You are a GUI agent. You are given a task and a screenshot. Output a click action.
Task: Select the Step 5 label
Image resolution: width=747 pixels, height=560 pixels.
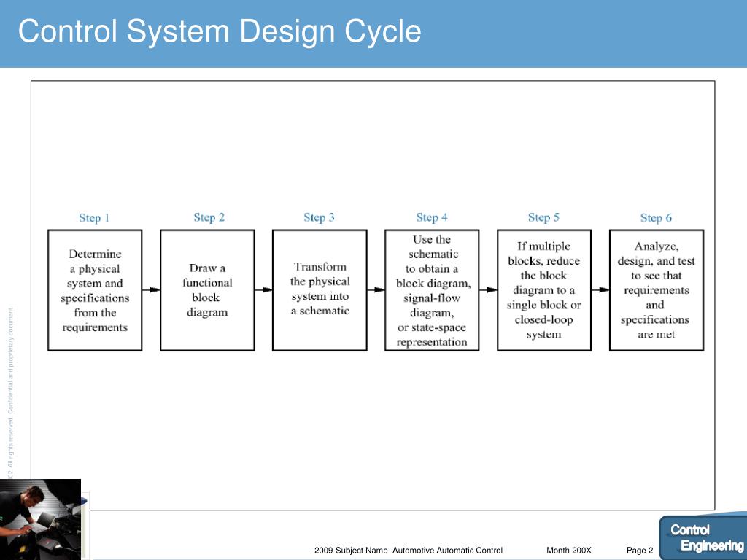tap(543, 217)
